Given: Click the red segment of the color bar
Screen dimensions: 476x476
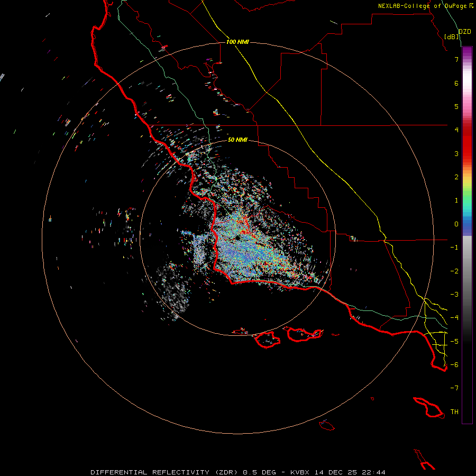Looking at the screenshot, I should coord(467,143).
